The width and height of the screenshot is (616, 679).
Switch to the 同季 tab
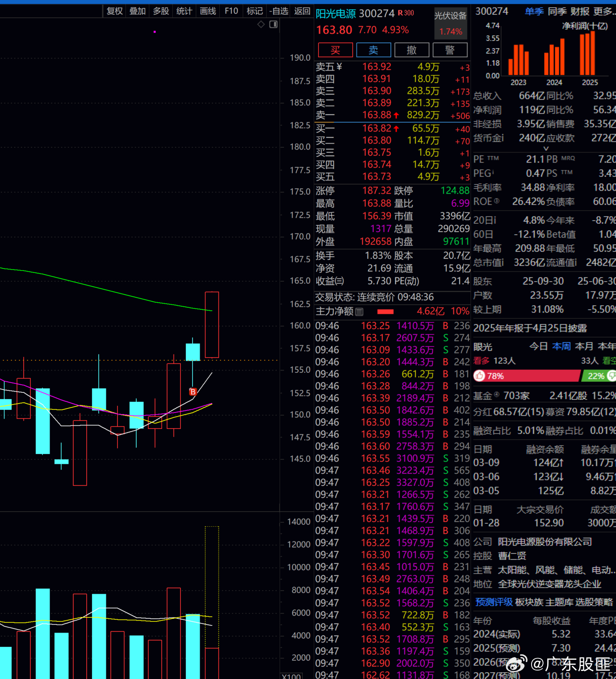[x=557, y=12]
